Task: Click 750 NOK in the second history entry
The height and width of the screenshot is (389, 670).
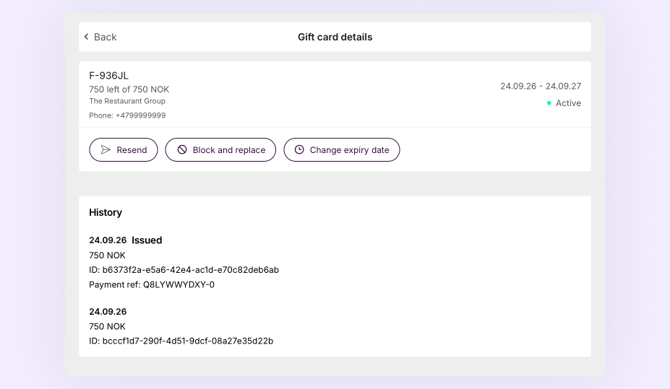Action: (x=107, y=327)
